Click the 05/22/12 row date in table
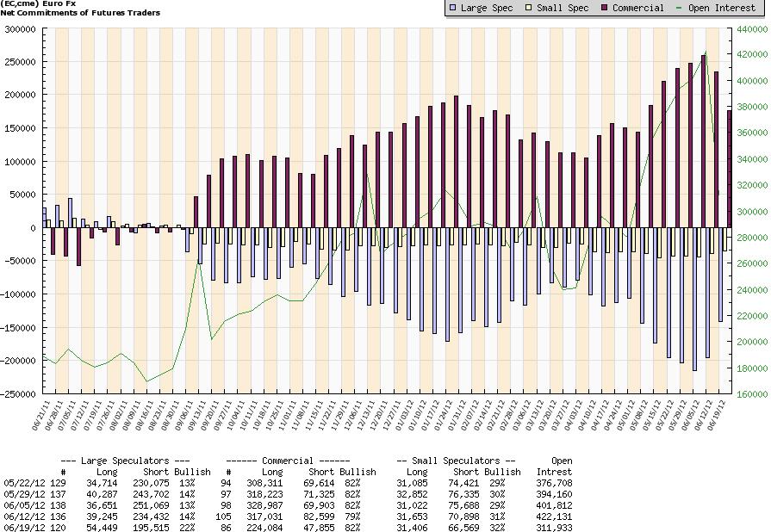 [x=25, y=483]
